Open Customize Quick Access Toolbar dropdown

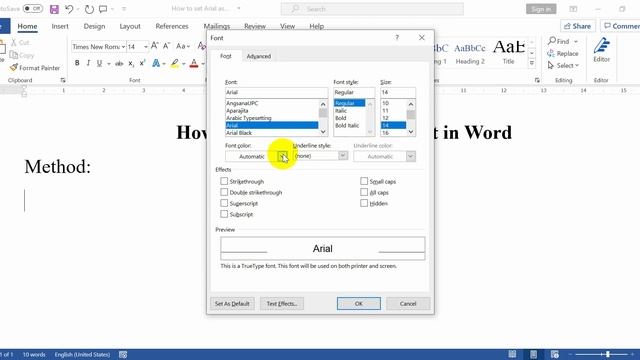pyautogui.click(x=124, y=9)
